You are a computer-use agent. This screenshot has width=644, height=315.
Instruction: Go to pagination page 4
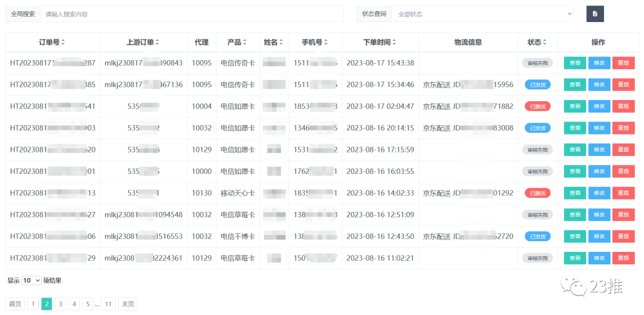[74, 304]
